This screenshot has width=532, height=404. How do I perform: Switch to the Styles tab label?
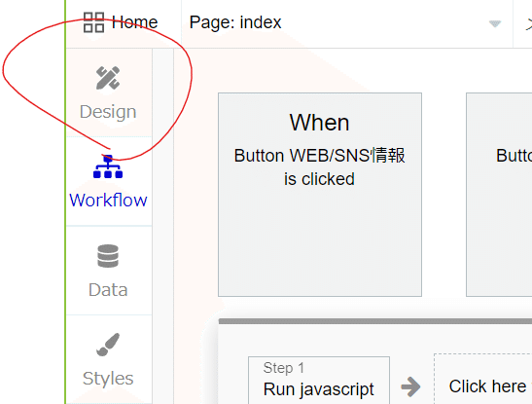click(108, 378)
